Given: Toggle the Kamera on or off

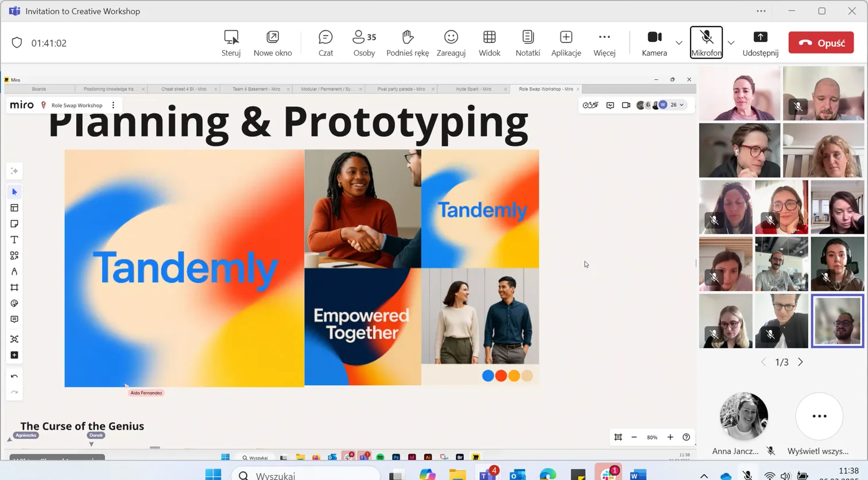Looking at the screenshot, I should coord(654,43).
